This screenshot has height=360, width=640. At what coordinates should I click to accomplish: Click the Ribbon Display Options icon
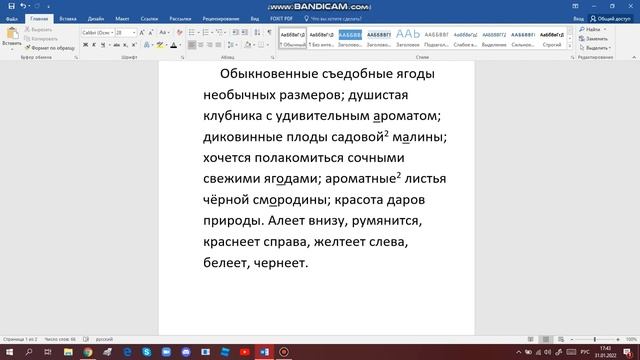575,6
